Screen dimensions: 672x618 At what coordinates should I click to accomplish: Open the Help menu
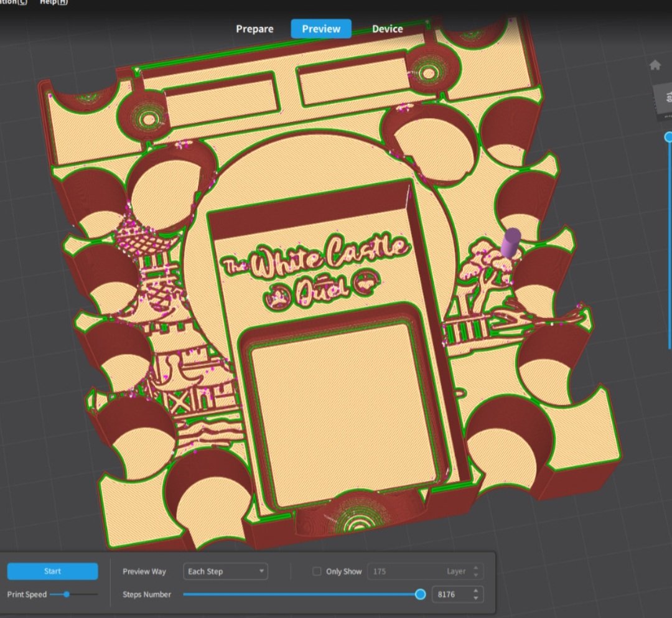[x=54, y=2]
